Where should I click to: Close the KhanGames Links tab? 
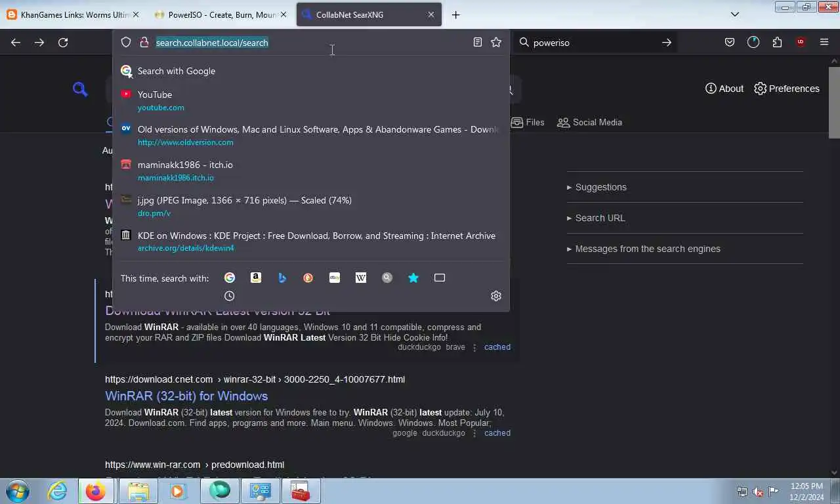[135, 14]
